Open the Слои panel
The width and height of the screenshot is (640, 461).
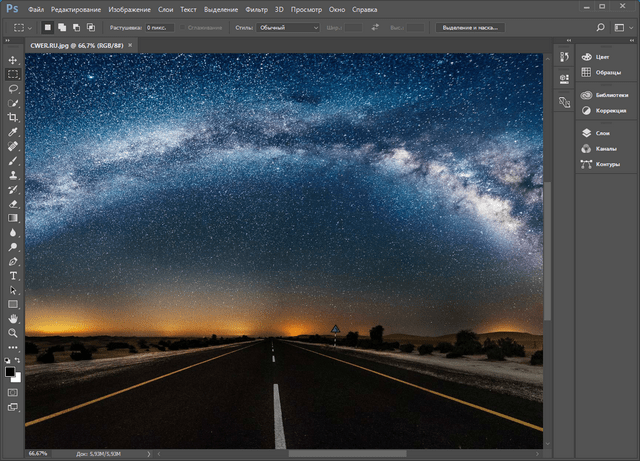tap(601, 133)
